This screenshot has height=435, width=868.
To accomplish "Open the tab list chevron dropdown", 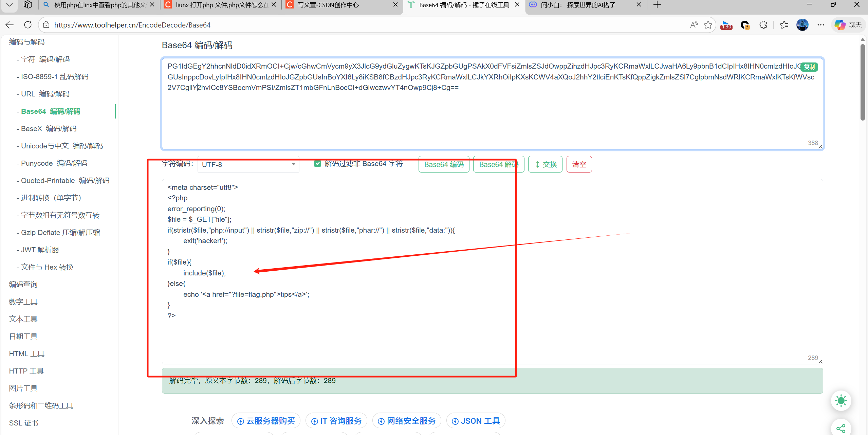I will pyautogui.click(x=10, y=5).
